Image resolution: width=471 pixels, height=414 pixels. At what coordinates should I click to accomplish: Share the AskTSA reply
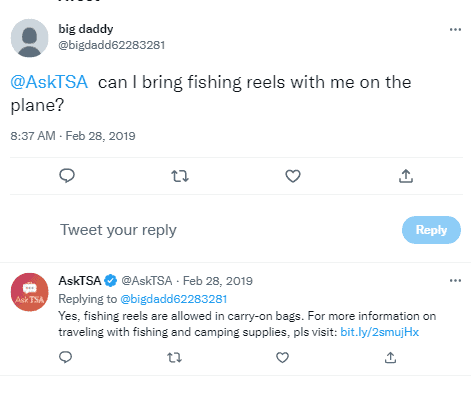(x=390, y=358)
